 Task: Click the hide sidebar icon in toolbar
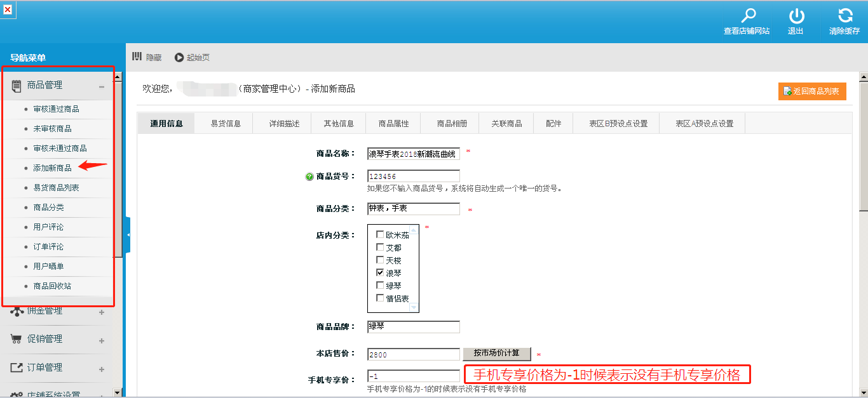coord(137,57)
